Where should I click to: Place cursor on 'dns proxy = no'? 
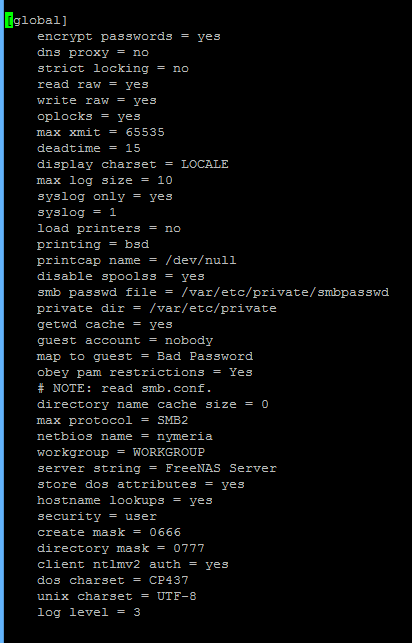coord(93,52)
